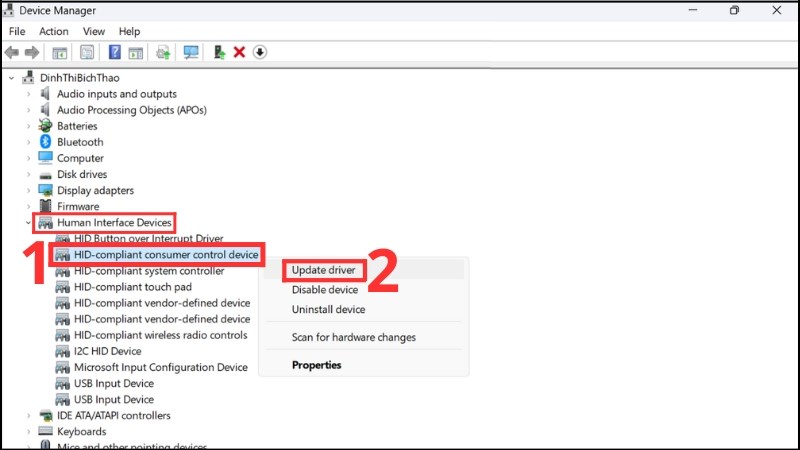Image resolution: width=800 pixels, height=450 pixels.
Task: Click the Back arrow toolbar icon
Action: click(x=12, y=52)
